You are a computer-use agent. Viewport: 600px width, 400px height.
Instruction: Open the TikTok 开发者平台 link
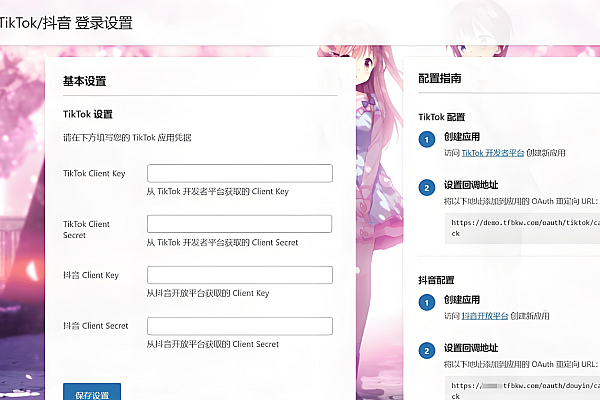[x=492, y=153]
